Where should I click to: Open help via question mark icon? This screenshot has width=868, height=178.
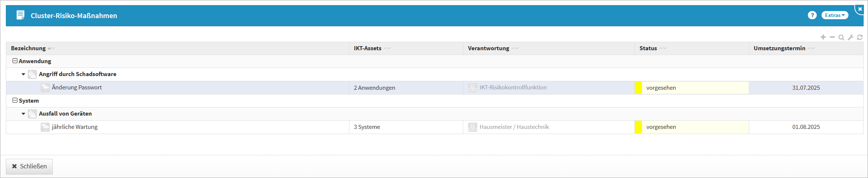(812, 15)
